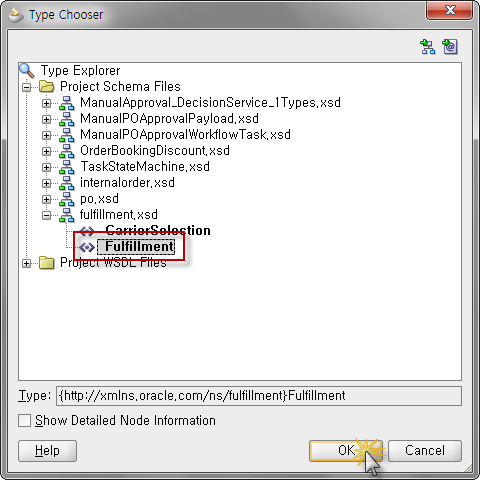Click the Project WSDL Files folder icon

(47, 263)
